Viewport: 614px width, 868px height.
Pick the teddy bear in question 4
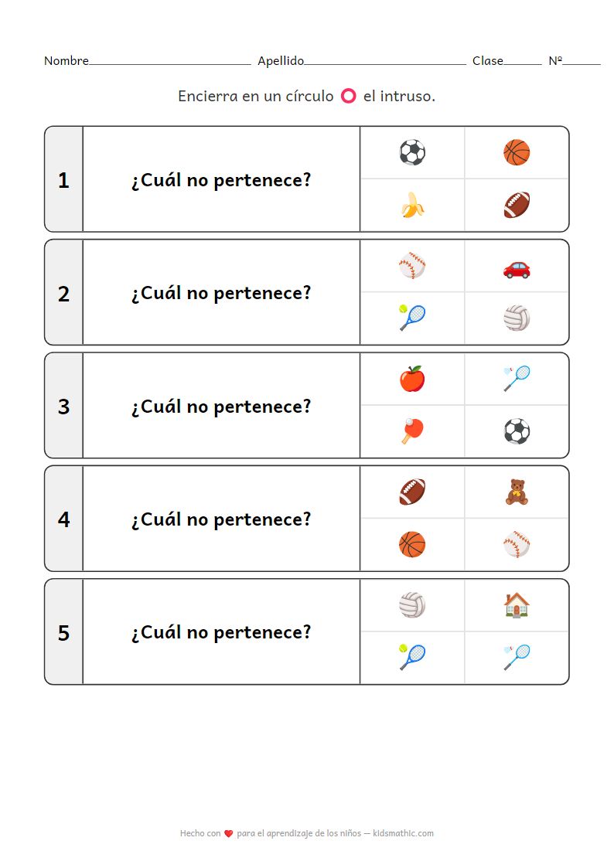tap(517, 492)
